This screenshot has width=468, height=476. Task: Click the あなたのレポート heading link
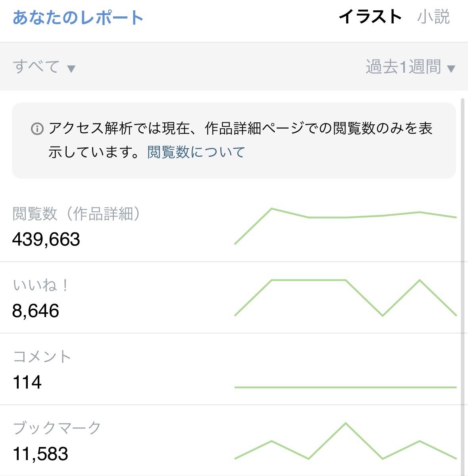pyautogui.click(x=78, y=18)
